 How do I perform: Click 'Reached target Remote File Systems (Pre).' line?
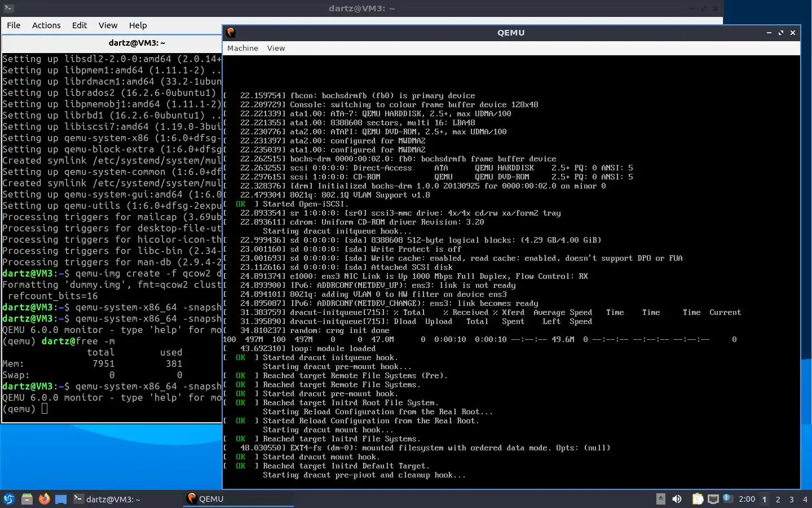(x=336, y=375)
